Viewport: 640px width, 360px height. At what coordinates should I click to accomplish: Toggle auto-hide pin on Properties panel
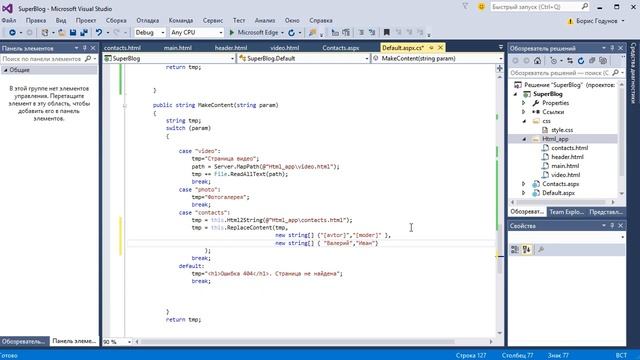point(612,226)
